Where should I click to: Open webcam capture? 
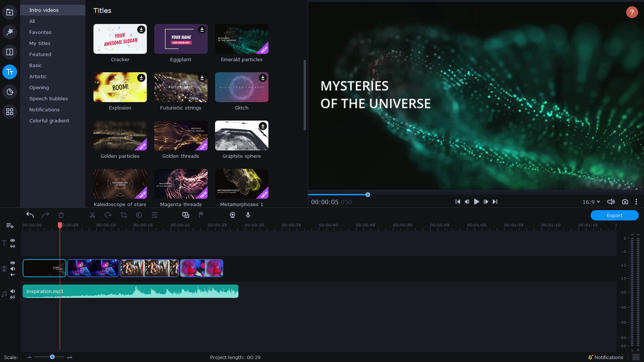click(x=232, y=215)
